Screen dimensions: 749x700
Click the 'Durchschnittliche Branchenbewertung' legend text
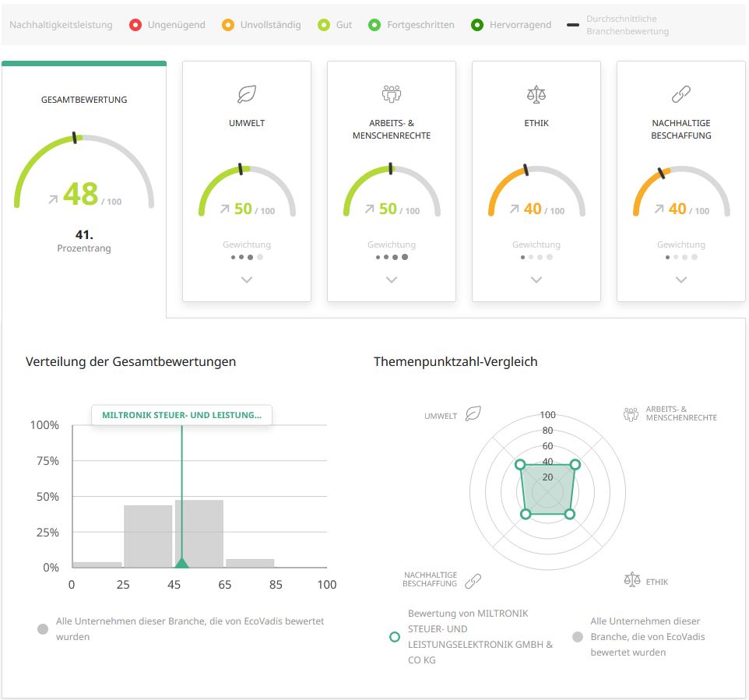pos(628,25)
